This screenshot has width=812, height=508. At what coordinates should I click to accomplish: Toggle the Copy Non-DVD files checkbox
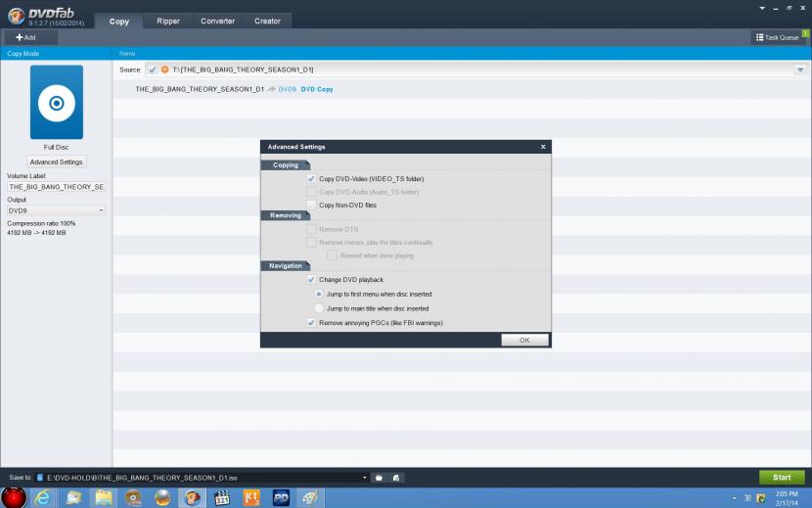311,205
